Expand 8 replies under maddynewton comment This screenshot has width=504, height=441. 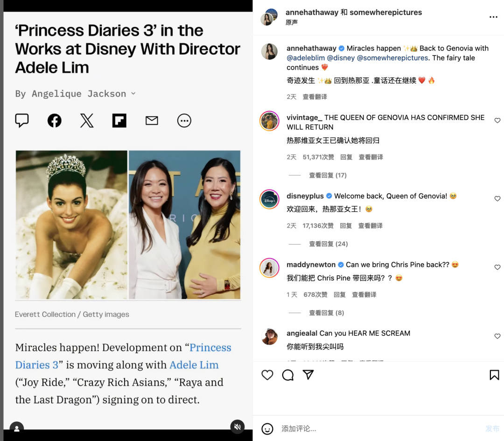(326, 313)
